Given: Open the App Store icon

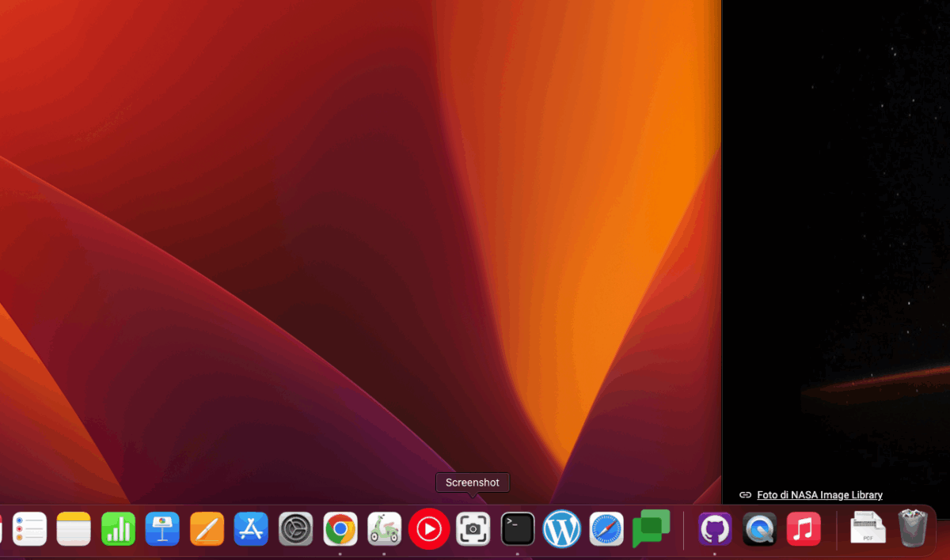Looking at the screenshot, I should (x=251, y=529).
